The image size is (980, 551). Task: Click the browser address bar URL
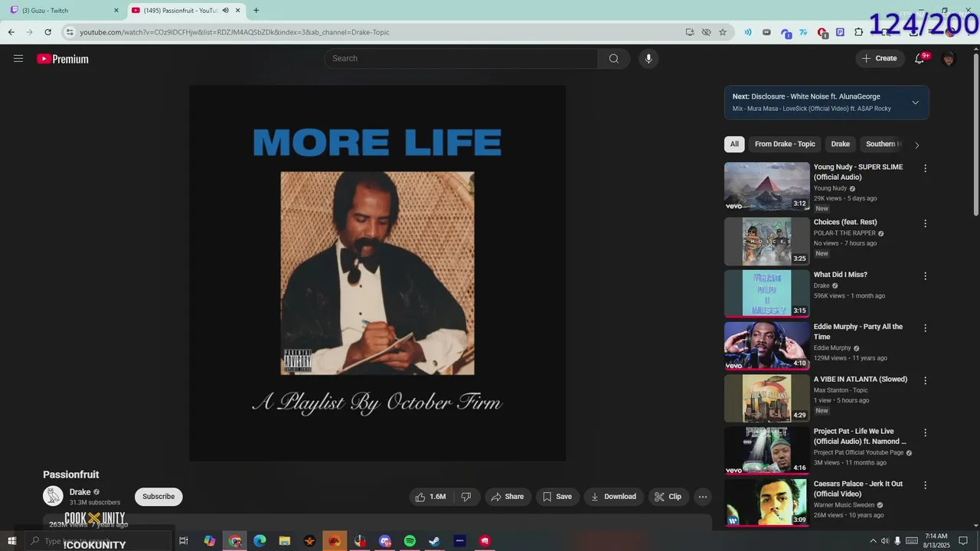coord(234,32)
